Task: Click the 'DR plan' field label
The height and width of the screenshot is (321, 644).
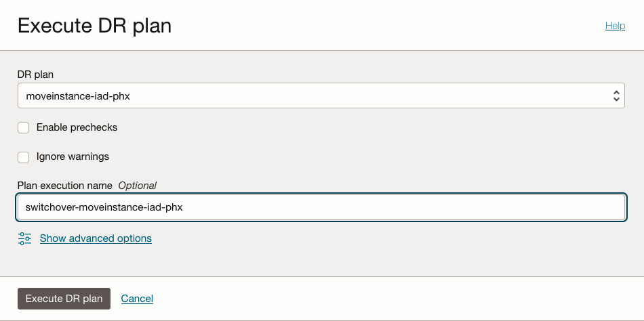Action: (x=34, y=73)
